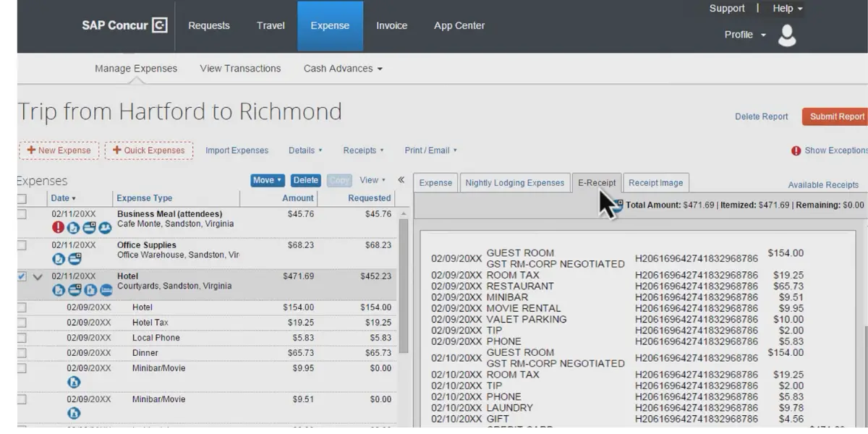Click the first receipt icon on Hotel row

[x=59, y=290]
